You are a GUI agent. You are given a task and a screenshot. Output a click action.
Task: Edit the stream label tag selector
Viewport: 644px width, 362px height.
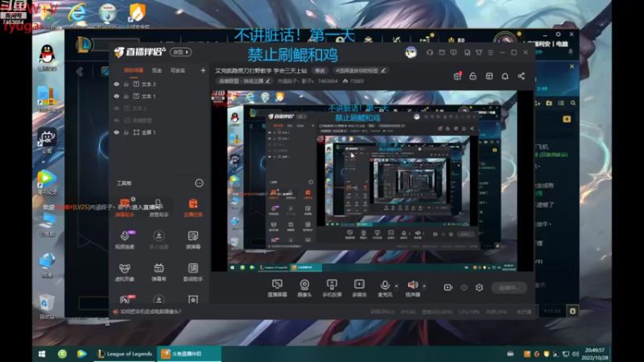click(x=360, y=71)
